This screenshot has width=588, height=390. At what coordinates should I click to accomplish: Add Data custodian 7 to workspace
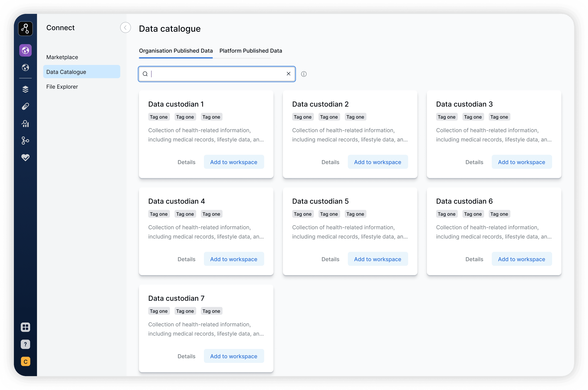(x=234, y=356)
